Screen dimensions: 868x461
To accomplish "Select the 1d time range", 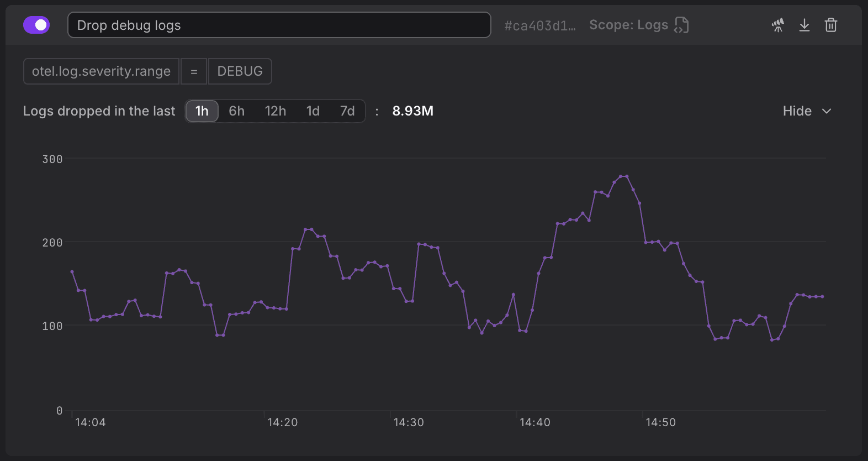I will [313, 111].
